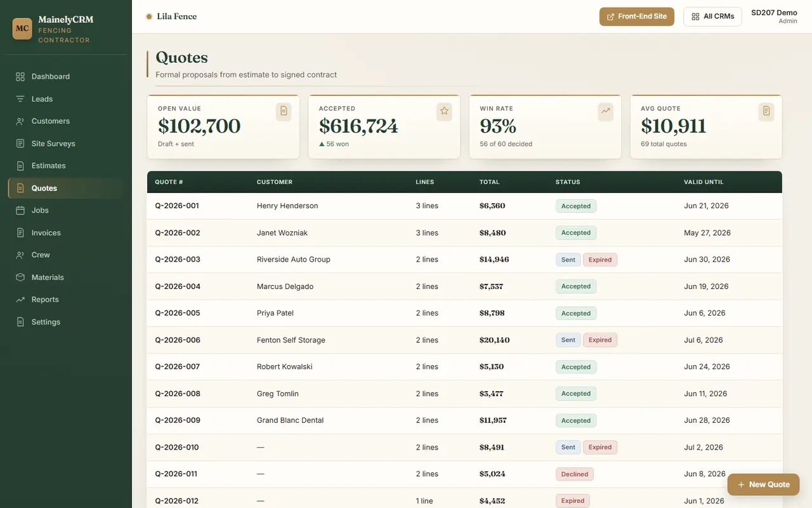This screenshot has width=812, height=508.
Task: Click the external link icon on Front-End Site
Action: 611,17
